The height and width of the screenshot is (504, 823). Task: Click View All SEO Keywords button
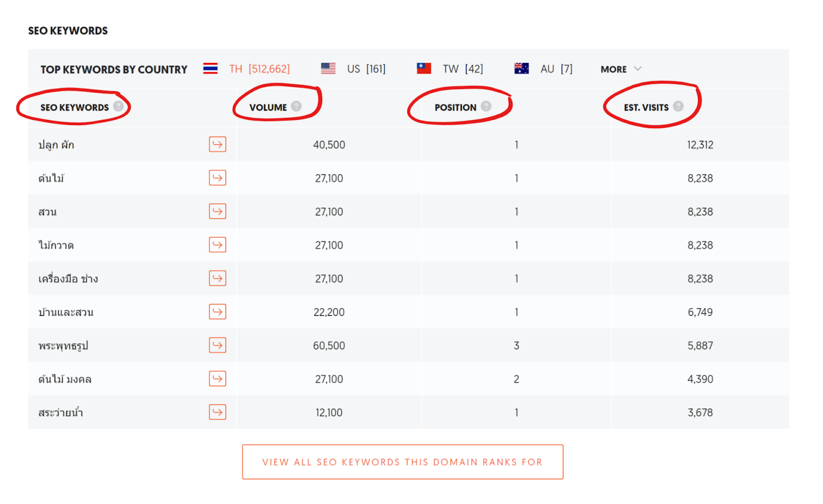[x=403, y=462]
